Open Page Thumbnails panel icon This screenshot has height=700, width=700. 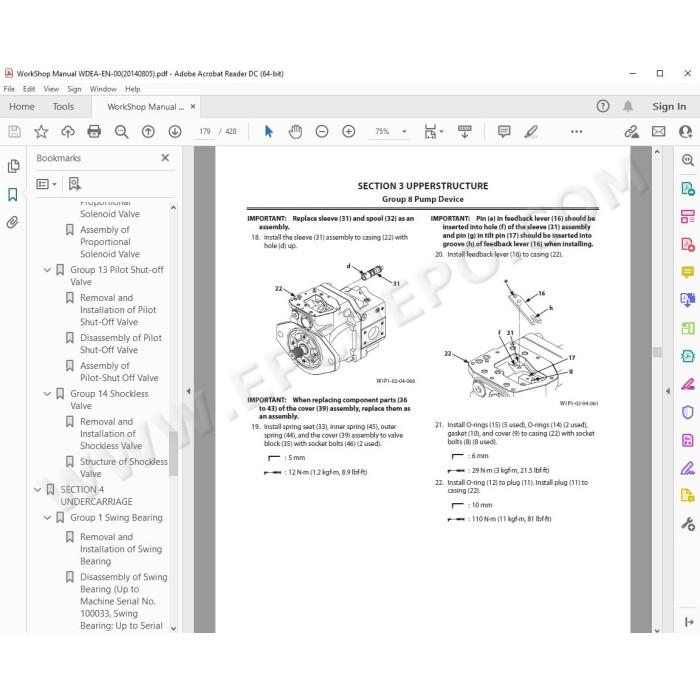pos(13,166)
